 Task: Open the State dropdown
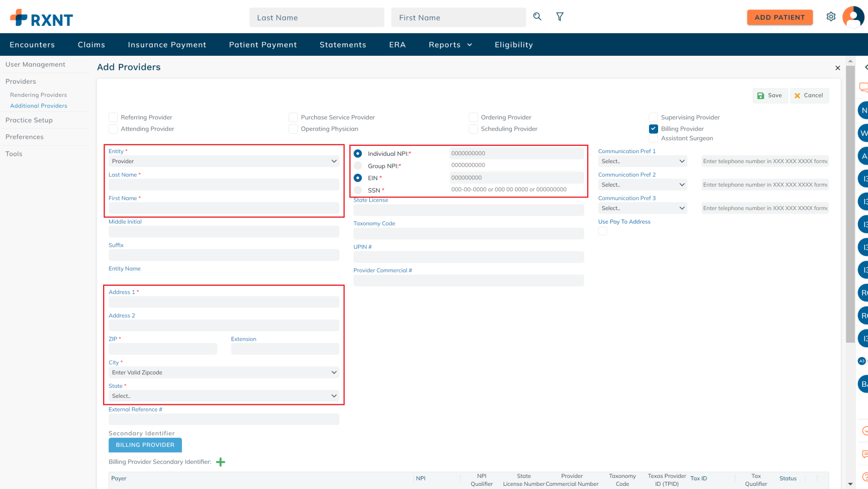click(x=224, y=396)
